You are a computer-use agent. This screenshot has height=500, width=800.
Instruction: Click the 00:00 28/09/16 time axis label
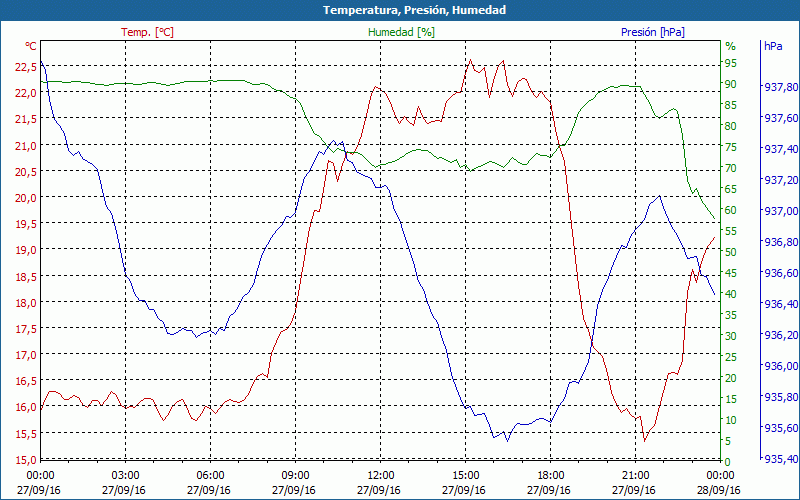point(720,484)
